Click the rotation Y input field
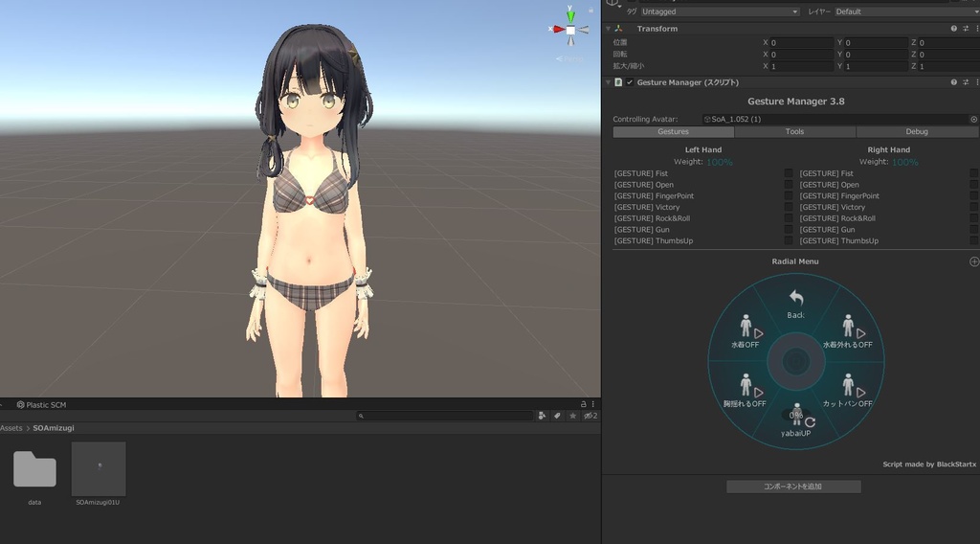Image resolution: width=980 pixels, height=544 pixels. (x=877, y=55)
